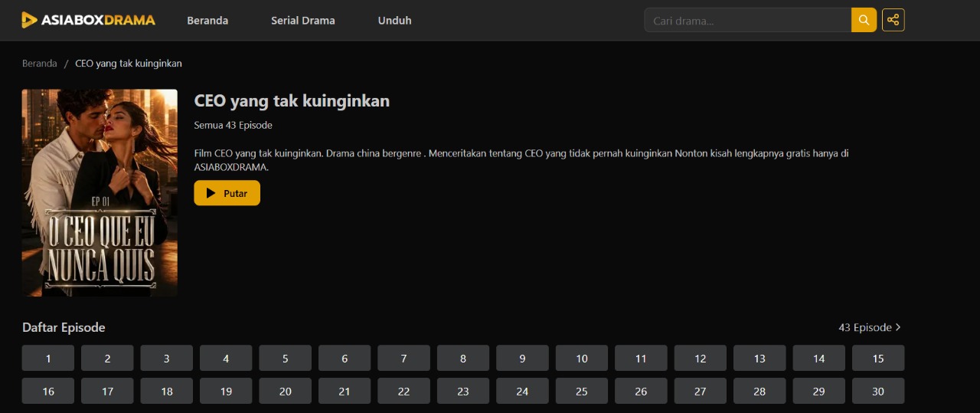
Task: Open episode 28
Action: click(759, 391)
